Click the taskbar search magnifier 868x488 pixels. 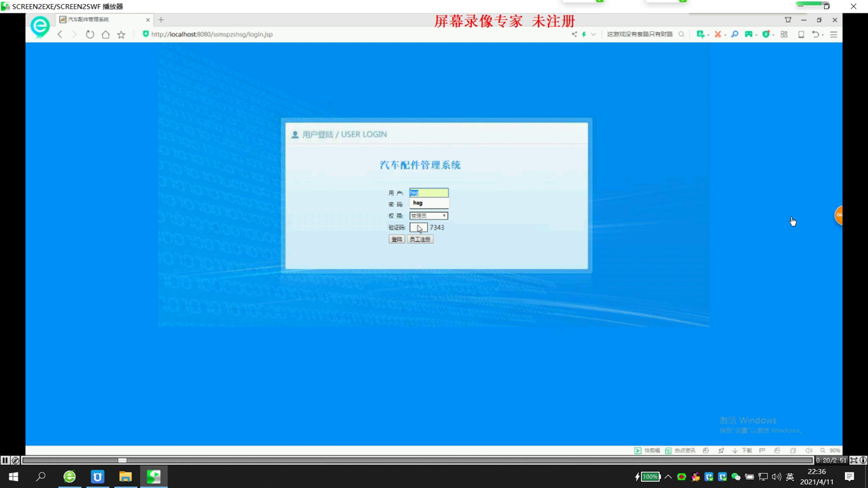[x=41, y=477]
